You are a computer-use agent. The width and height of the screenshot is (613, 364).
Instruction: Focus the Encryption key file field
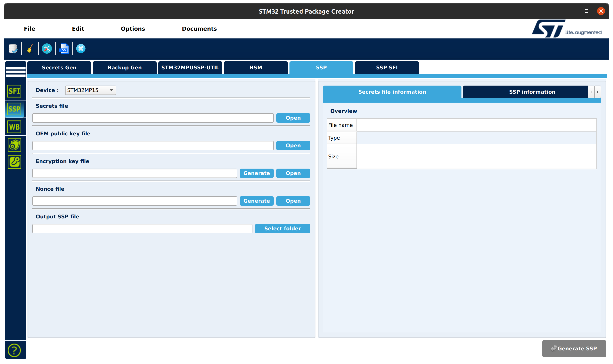135,173
